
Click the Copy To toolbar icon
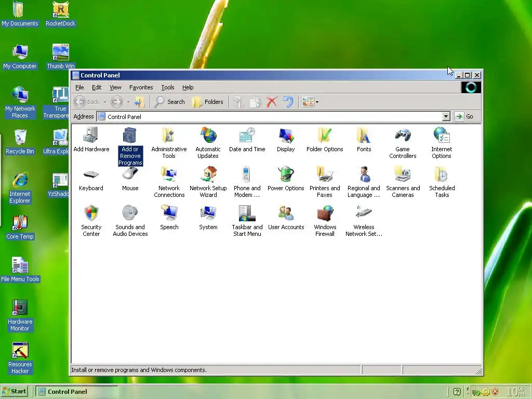tap(255, 102)
